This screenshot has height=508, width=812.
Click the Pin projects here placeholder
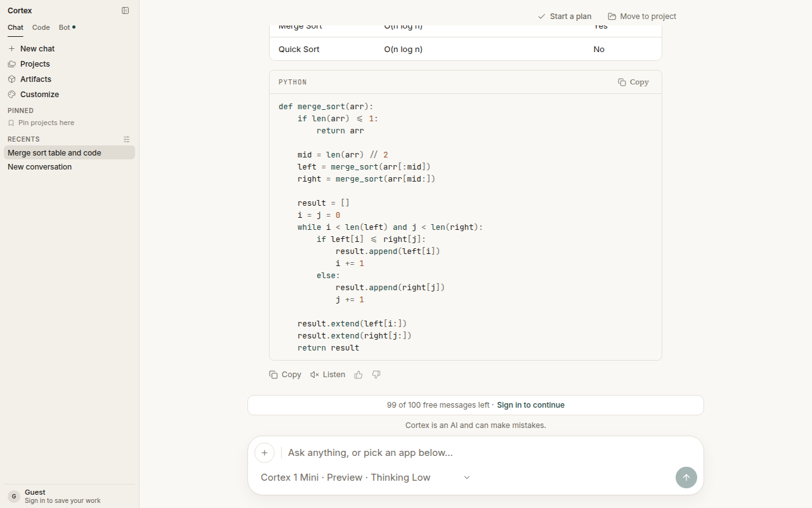46,123
